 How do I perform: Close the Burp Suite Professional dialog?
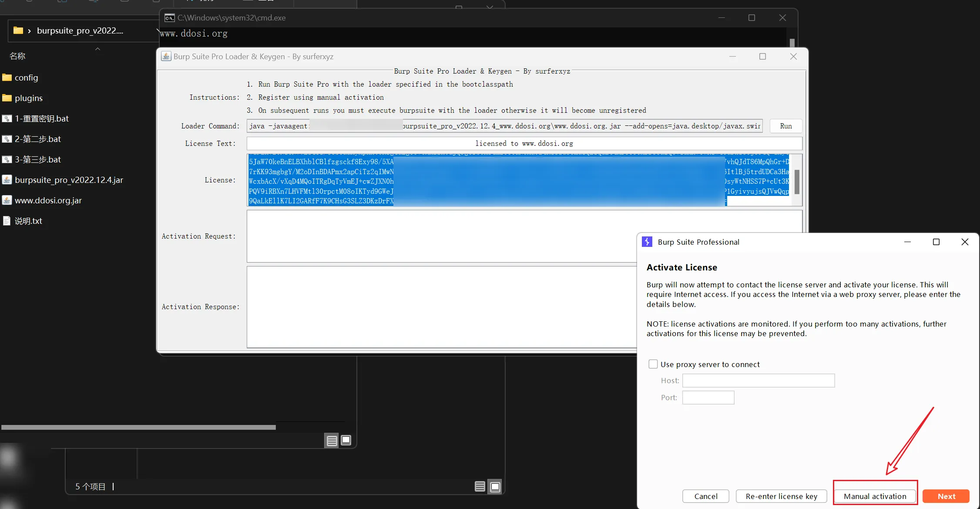point(965,242)
